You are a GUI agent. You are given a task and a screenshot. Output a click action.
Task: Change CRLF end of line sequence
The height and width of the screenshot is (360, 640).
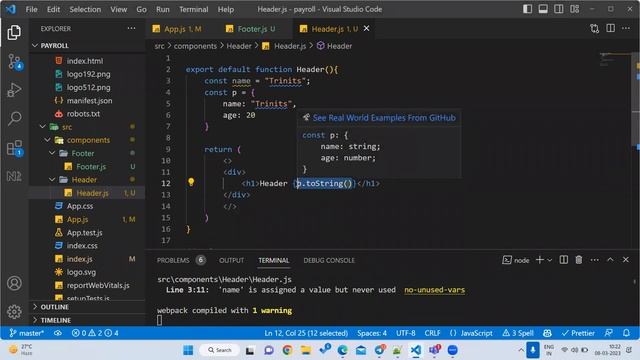(432, 333)
